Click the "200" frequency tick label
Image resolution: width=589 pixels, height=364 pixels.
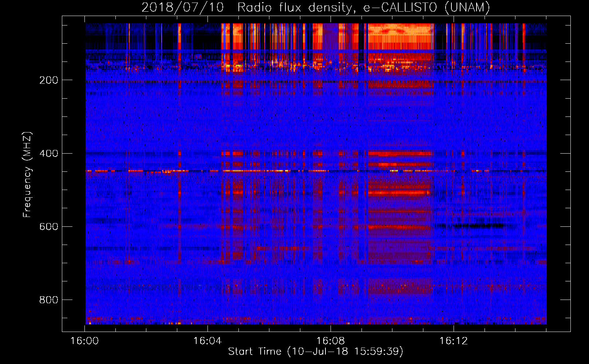pos(49,80)
